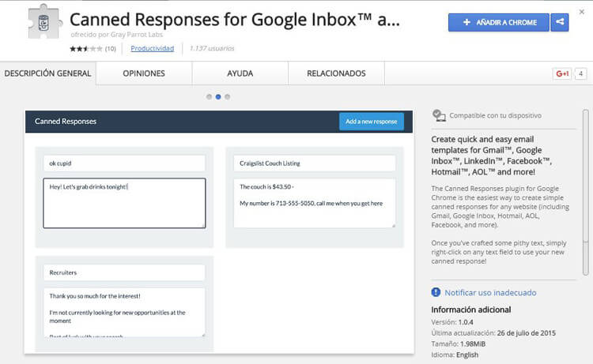Click the ok cupid title field
The height and width of the screenshot is (364, 593).
[124, 163]
